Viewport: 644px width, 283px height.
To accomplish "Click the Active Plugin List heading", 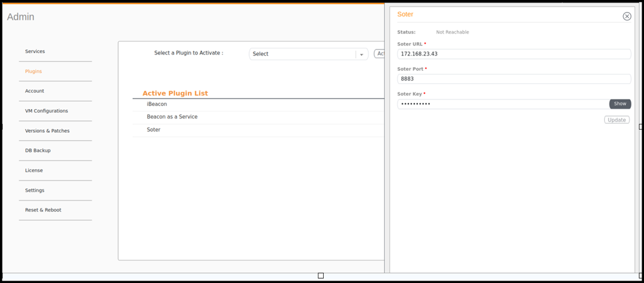I will point(175,94).
